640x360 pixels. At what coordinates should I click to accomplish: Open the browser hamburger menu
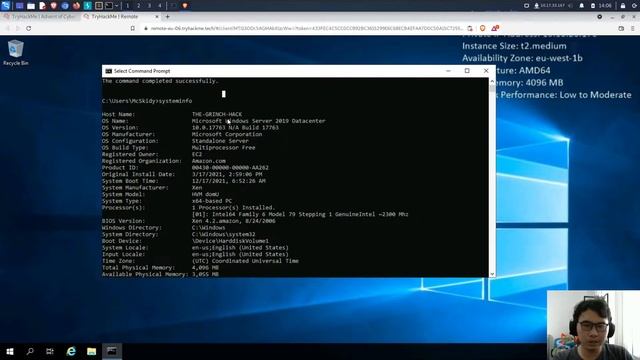[x=633, y=28]
